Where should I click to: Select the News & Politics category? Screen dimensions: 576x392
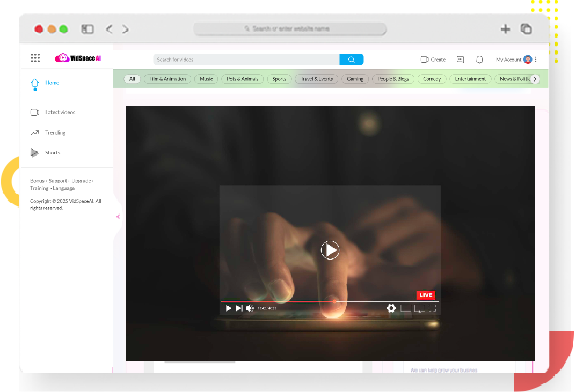coord(515,79)
